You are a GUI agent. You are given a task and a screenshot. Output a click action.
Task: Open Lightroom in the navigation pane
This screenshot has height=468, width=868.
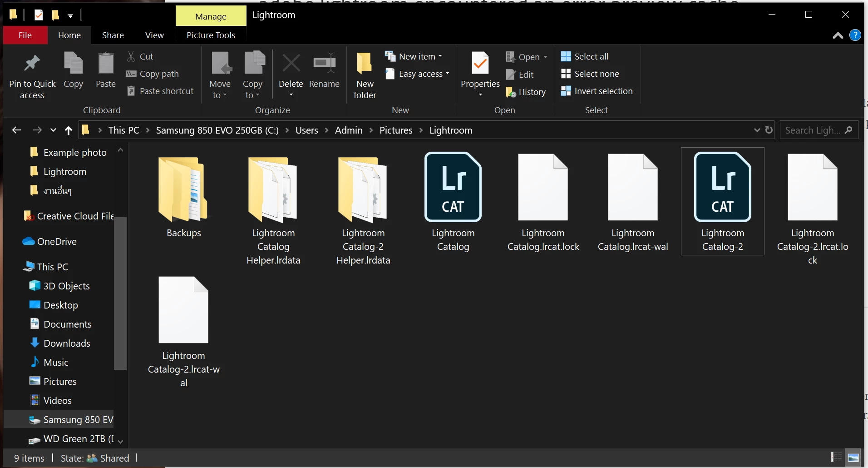[x=58, y=171]
